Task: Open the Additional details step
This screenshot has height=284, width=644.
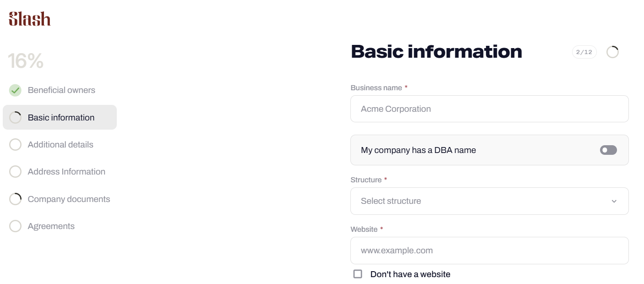Action: 60,145
